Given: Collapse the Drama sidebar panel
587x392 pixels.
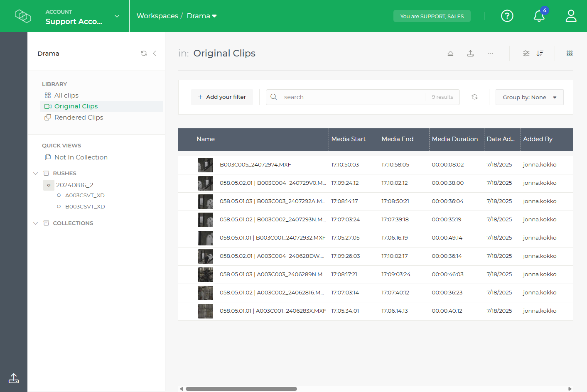Looking at the screenshot, I should (155, 53).
